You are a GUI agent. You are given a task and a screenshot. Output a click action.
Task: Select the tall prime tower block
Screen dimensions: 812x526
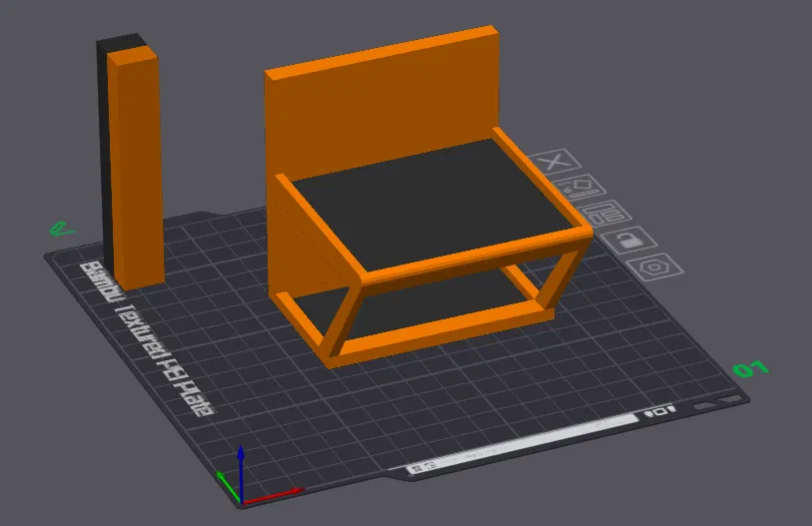[131, 161]
